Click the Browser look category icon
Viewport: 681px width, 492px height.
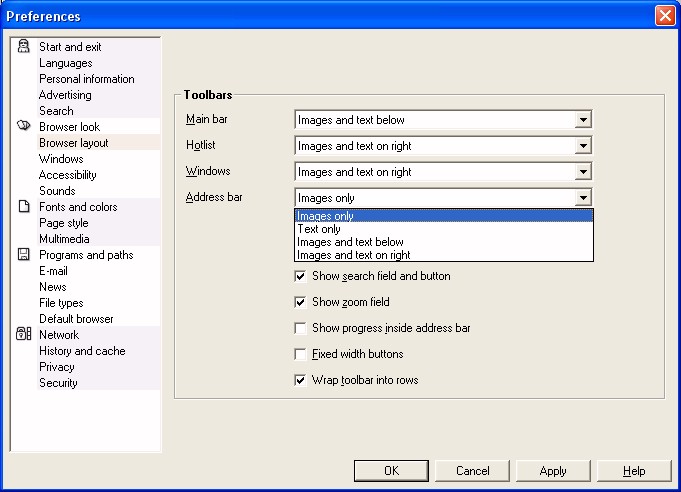pos(24,127)
